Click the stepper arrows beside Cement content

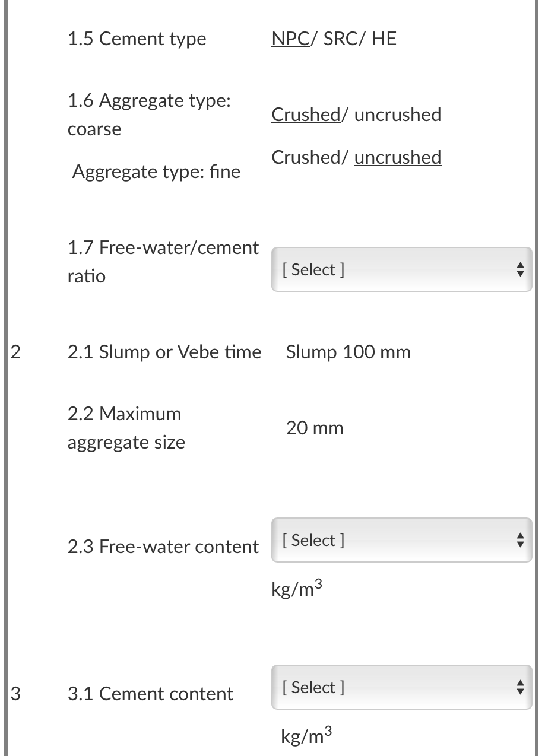pyautogui.click(x=520, y=687)
